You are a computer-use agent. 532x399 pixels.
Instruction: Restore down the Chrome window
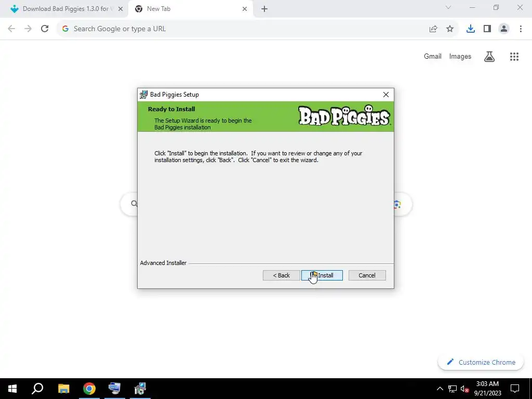click(496, 7)
